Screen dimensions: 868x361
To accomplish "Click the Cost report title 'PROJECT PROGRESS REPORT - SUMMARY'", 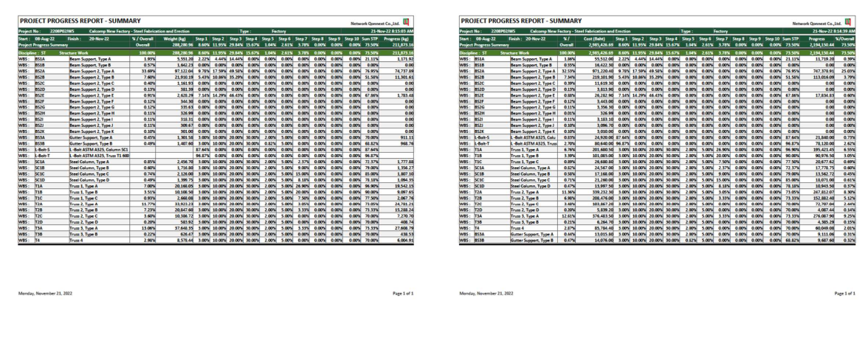I will click(x=521, y=21).
